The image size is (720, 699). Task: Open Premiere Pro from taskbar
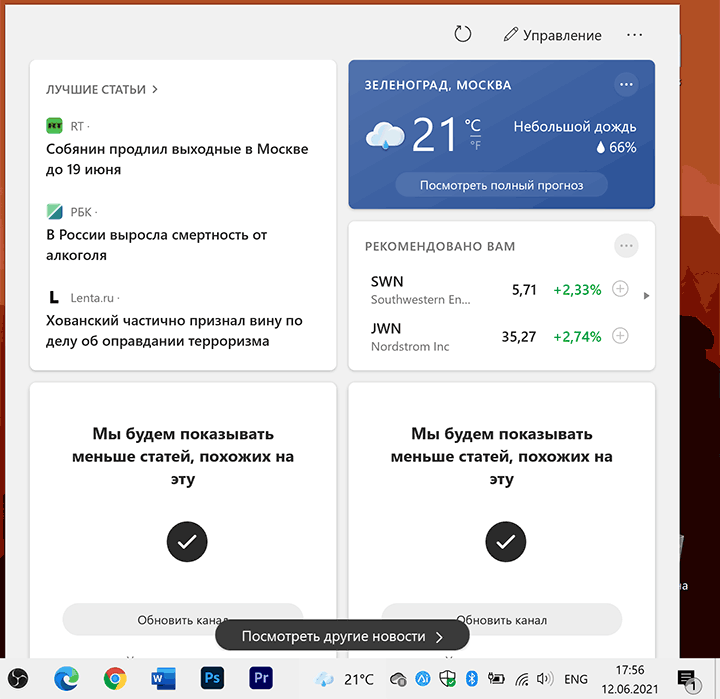[261, 678]
